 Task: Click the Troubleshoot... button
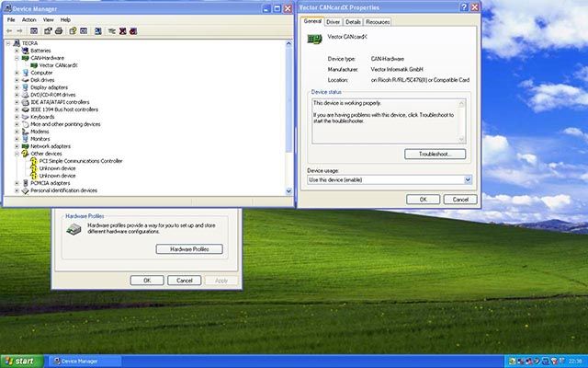(x=435, y=154)
